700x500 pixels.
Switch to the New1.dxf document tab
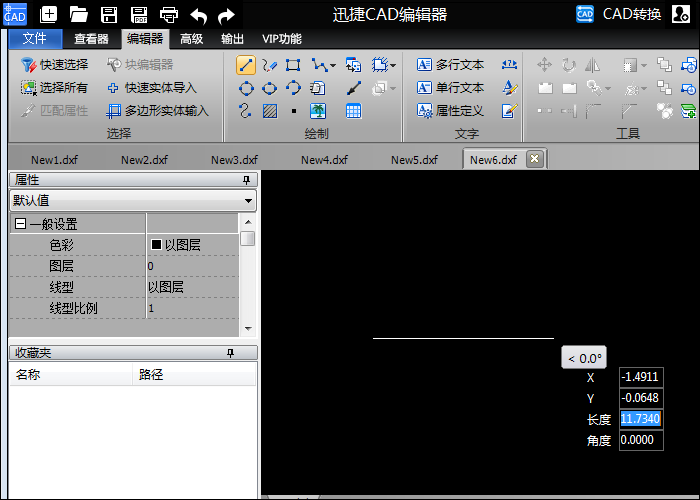click(54, 160)
